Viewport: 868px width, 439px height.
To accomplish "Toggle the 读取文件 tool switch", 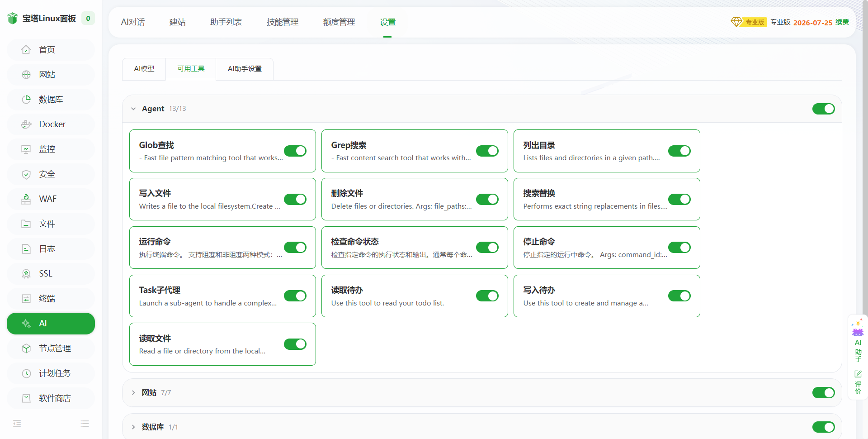I will [295, 344].
